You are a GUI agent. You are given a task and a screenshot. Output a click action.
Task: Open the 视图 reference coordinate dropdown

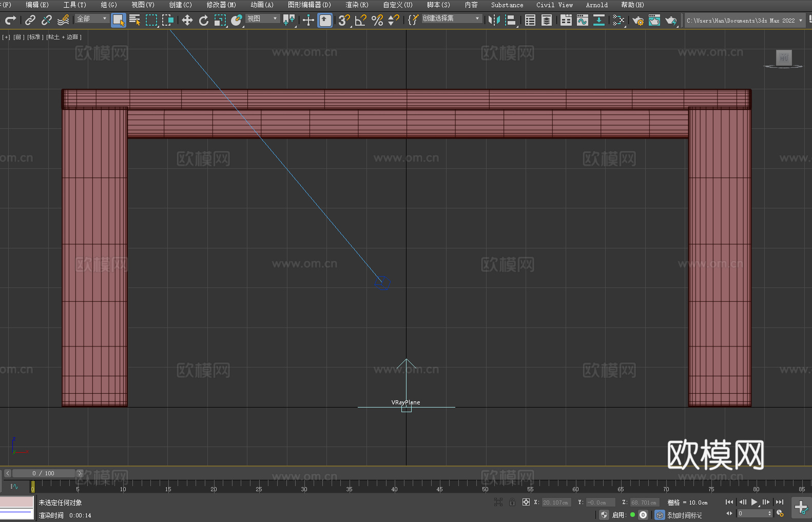tap(262, 18)
